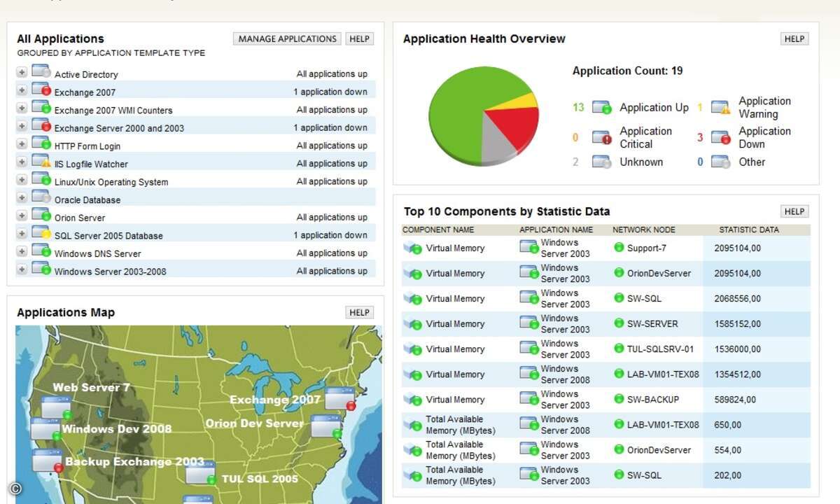
Task: Open Help for Application Health Overview
Action: pos(794,39)
